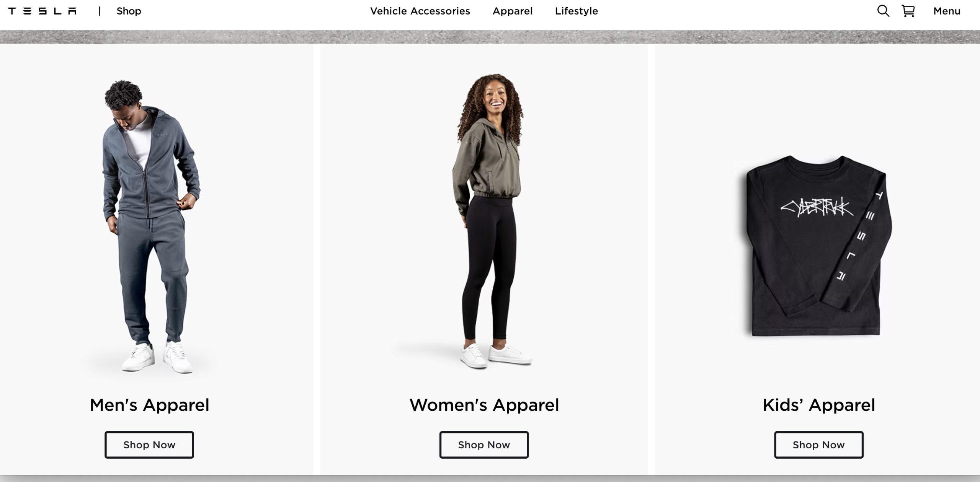Go to the Shop home link
The height and width of the screenshot is (482, 980).
[x=129, y=11]
